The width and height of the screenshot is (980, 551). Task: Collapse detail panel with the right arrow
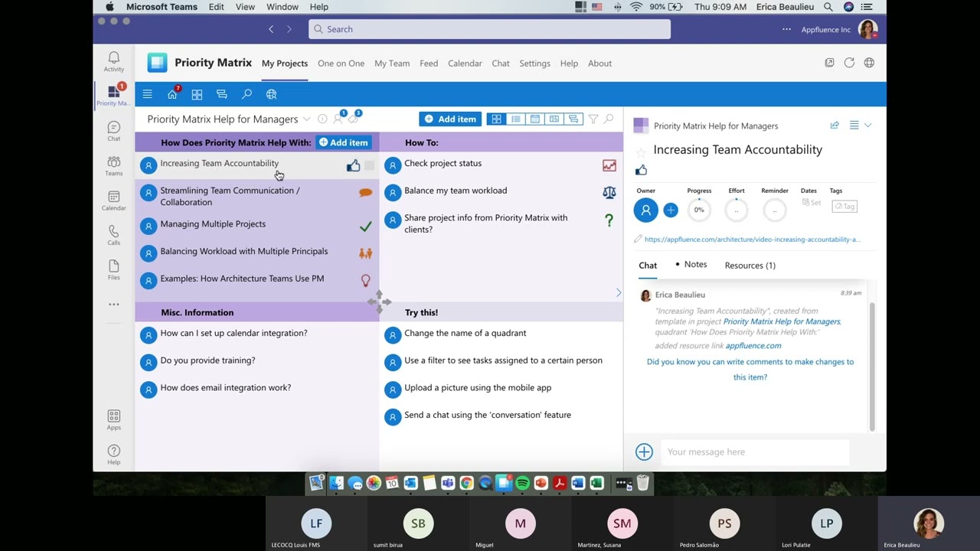tap(619, 292)
